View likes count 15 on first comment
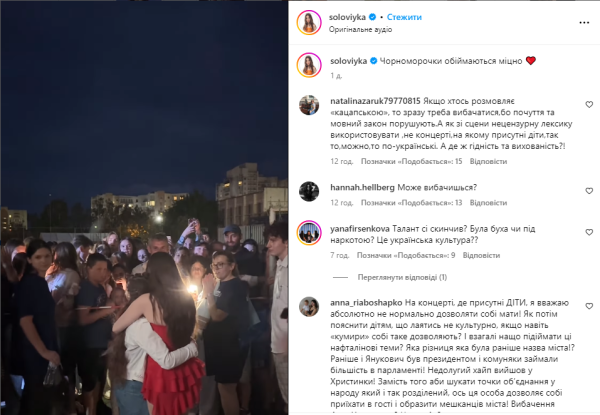This screenshot has width=600, height=415. tap(412, 161)
